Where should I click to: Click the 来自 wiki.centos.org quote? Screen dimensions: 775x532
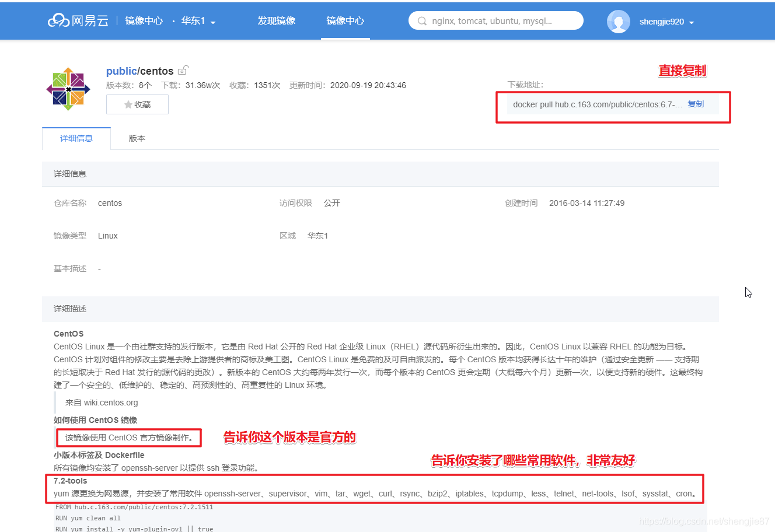tap(102, 402)
